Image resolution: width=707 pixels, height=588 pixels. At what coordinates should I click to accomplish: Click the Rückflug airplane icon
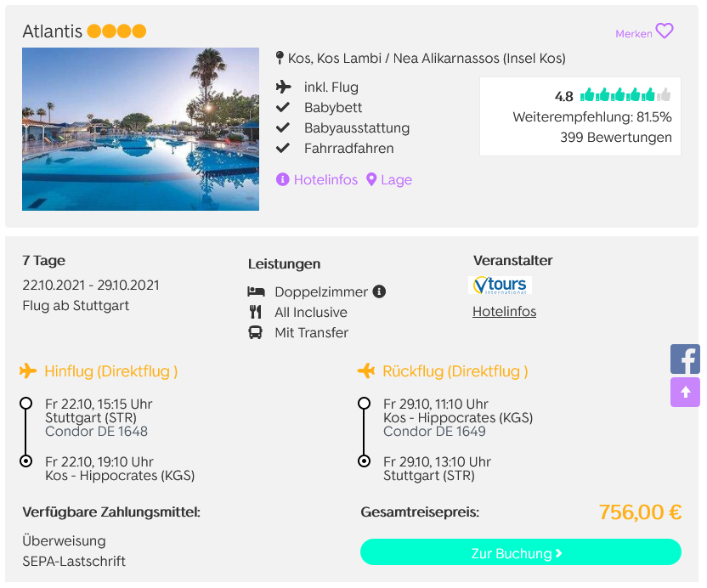coord(366,370)
